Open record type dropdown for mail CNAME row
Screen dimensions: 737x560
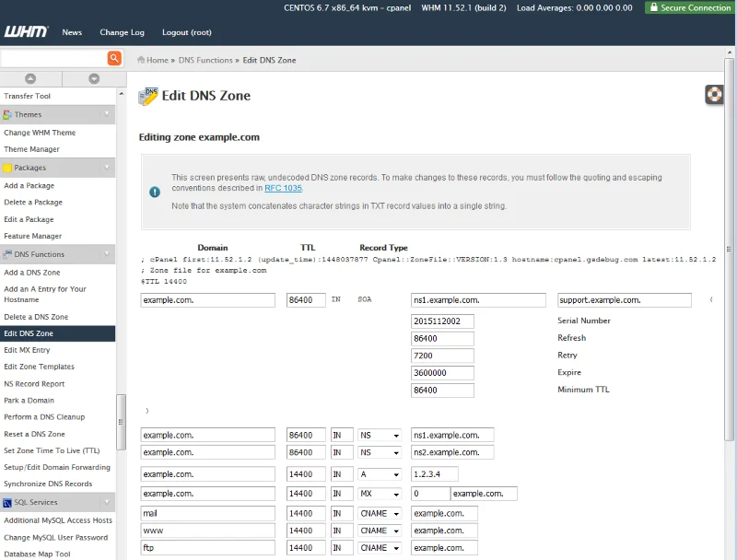380,513
